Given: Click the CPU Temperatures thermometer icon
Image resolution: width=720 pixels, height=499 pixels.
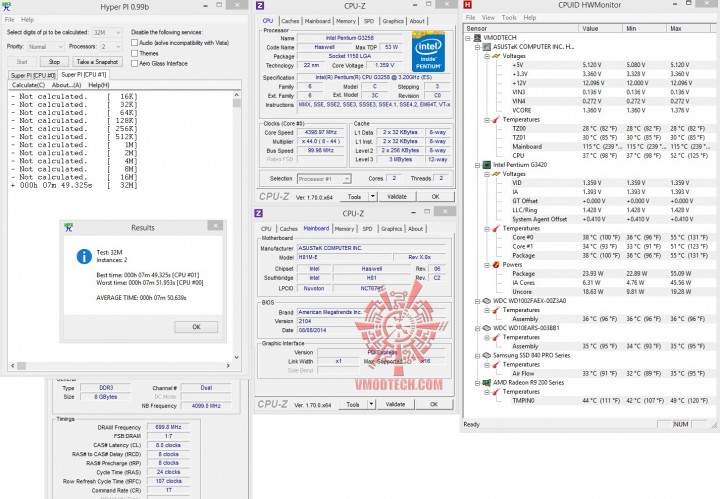Looking at the screenshot, I should coord(496,229).
